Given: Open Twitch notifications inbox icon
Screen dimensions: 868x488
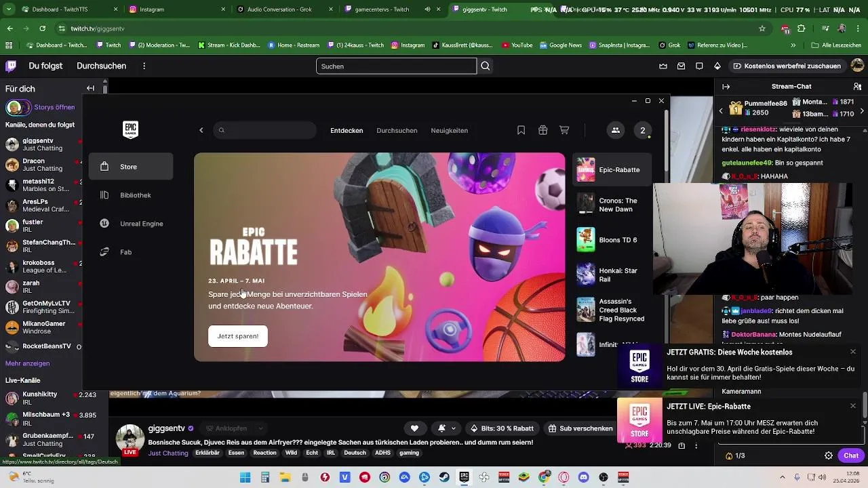Looking at the screenshot, I should 681,66.
